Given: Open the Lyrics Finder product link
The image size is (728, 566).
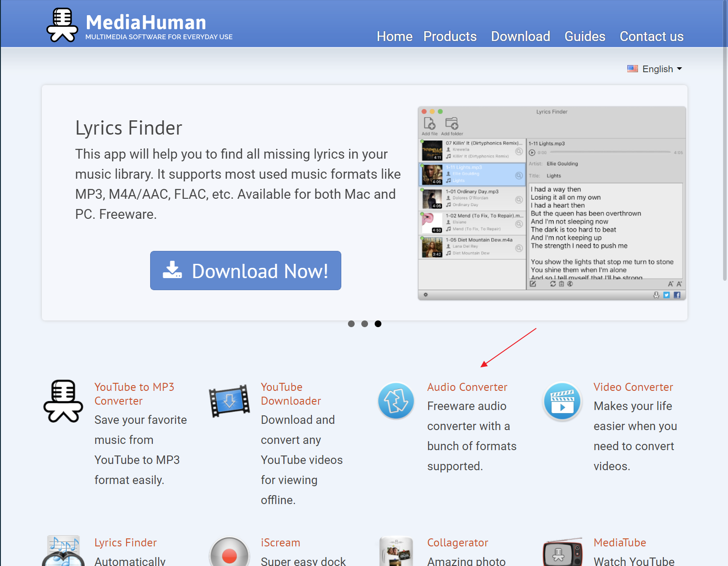Looking at the screenshot, I should tap(126, 543).
